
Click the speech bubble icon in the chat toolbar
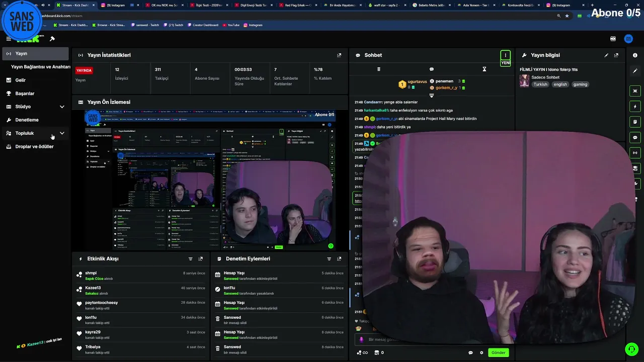[x=432, y=69]
